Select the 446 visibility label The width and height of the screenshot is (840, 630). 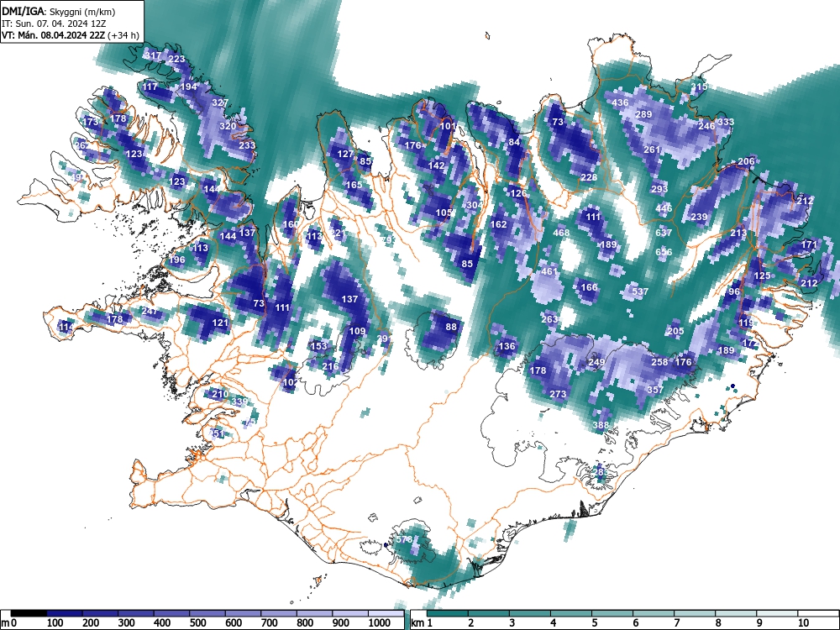point(664,209)
